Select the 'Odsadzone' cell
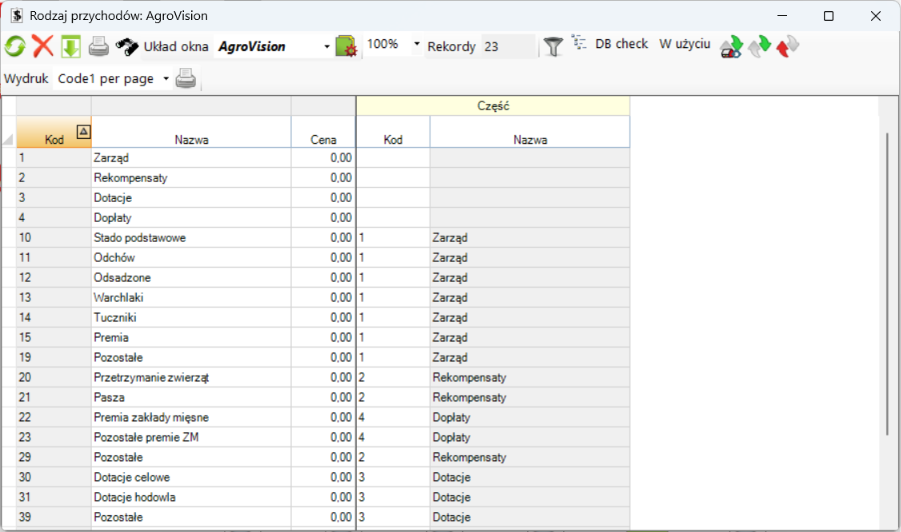Image resolution: width=901 pixels, height=532 pixels. [x=191, y=277]
